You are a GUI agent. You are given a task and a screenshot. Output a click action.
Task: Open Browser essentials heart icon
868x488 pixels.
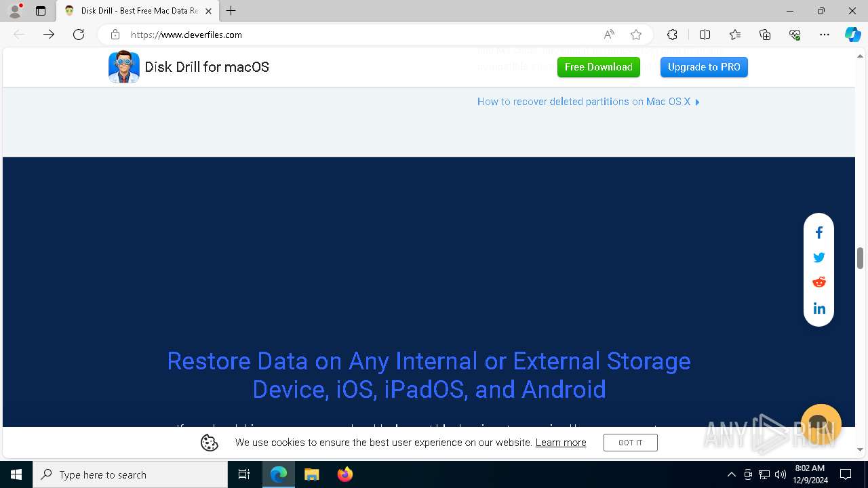point(795,35)
